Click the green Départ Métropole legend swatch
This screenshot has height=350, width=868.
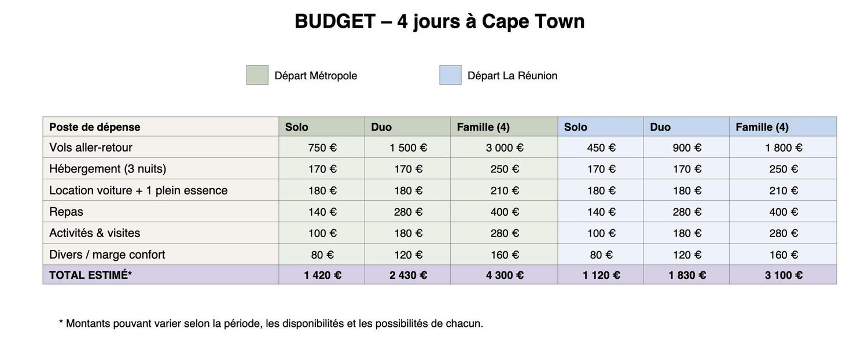point(258,75)
